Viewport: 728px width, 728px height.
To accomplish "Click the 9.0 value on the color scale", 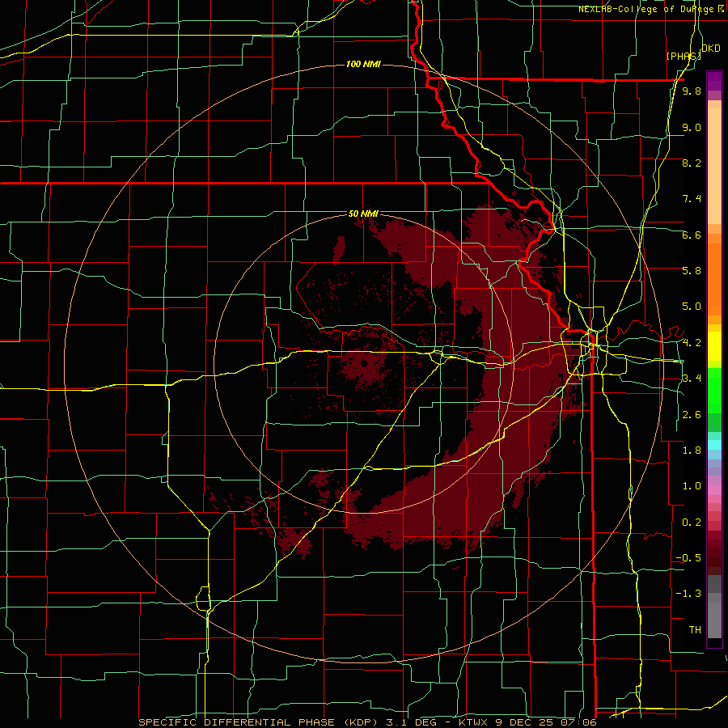I will coord(692,127).
